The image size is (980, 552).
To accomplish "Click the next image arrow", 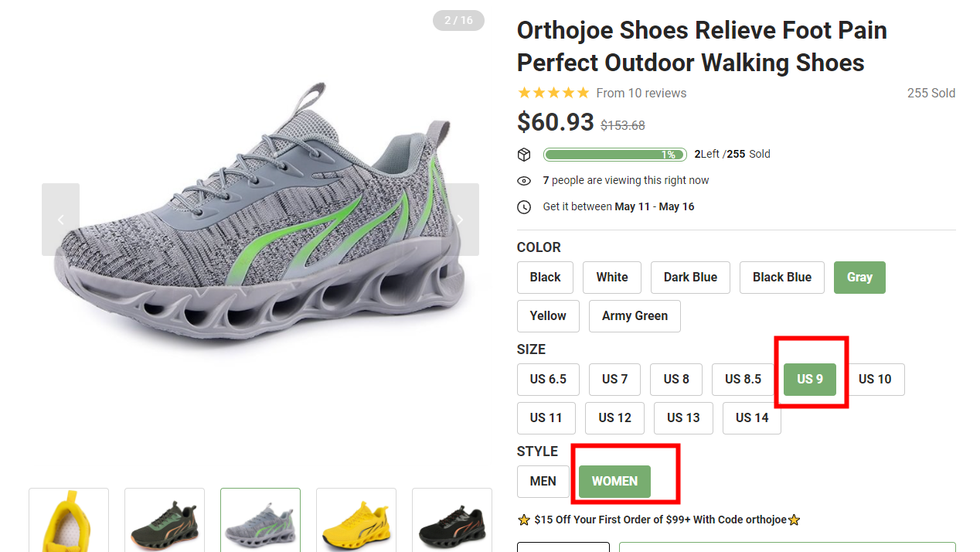I will pyautogui.click(x=460, y=220).
